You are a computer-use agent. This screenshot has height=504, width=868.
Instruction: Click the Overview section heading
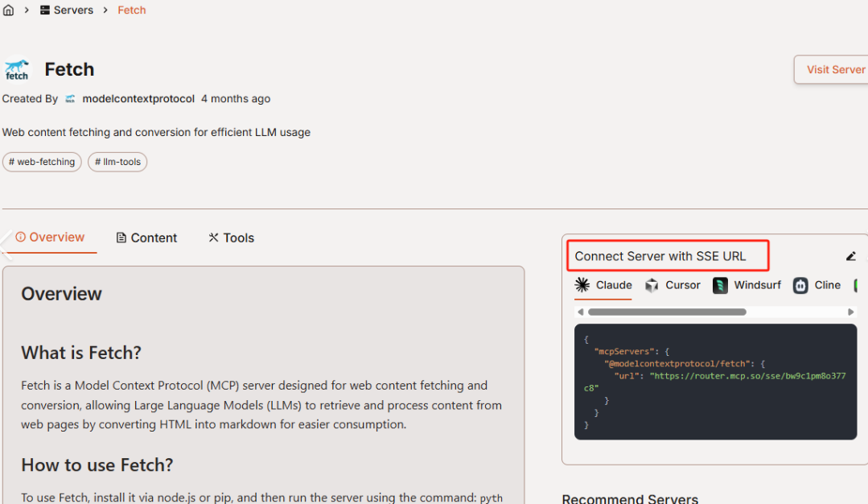pos(61,294)
